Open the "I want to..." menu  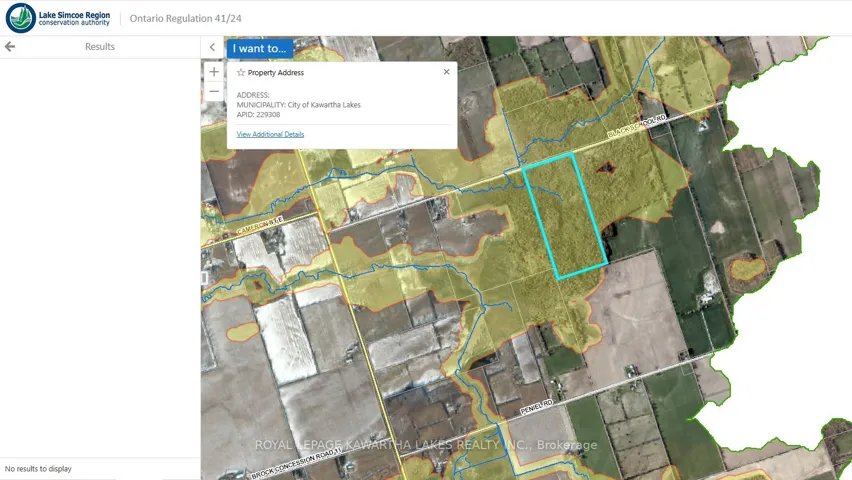(259, 48)
